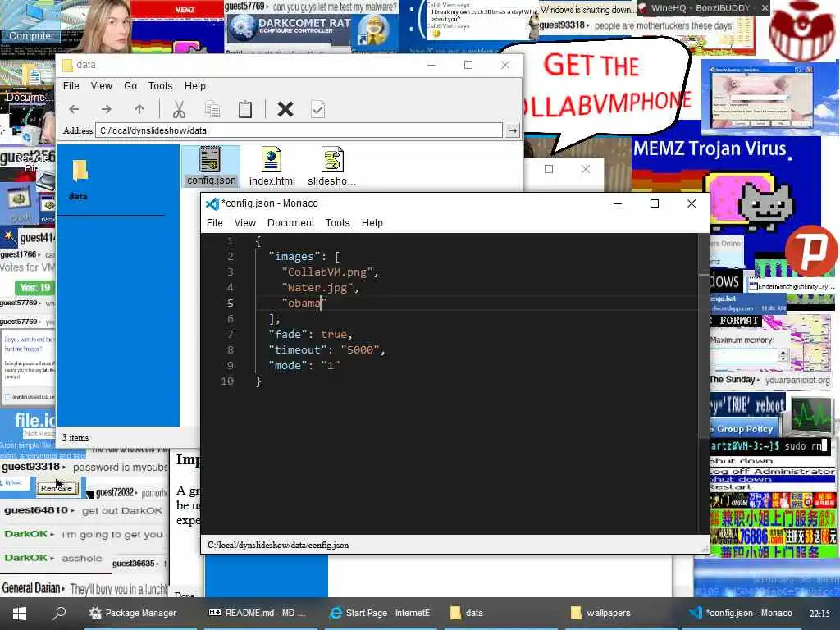Image resolution: width=840 pixels, height=630 pixels.
Task: Click the "CollabVM.png" line in editor
Action: 330,272
